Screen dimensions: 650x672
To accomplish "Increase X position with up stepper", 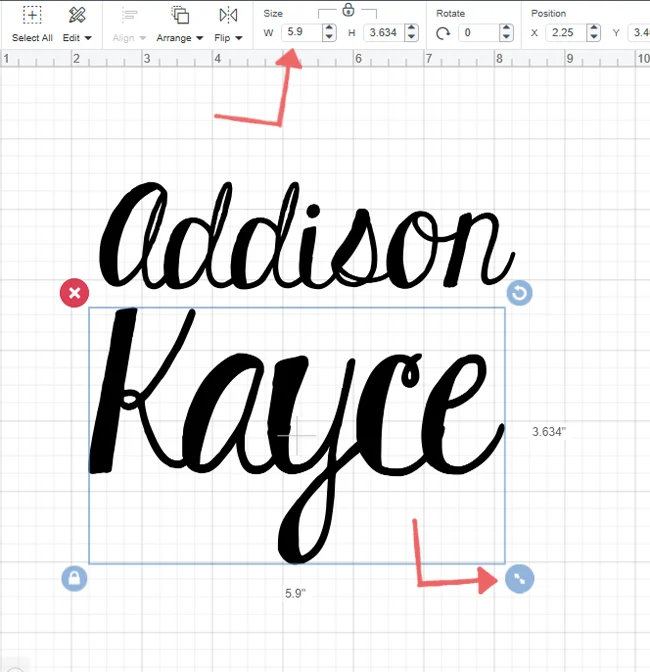I will click(593, 27).
